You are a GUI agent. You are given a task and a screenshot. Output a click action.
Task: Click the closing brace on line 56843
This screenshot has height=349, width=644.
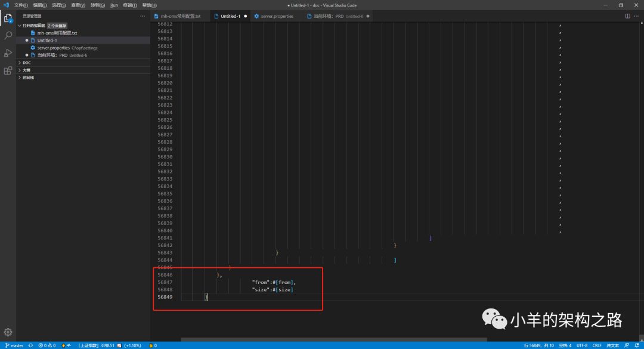[277, 252]
